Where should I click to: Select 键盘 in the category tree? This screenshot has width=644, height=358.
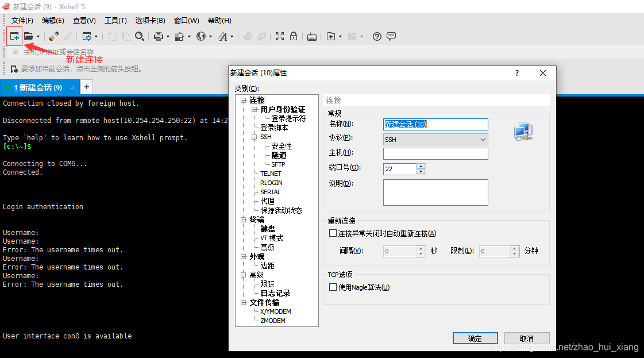coord(268,229)
